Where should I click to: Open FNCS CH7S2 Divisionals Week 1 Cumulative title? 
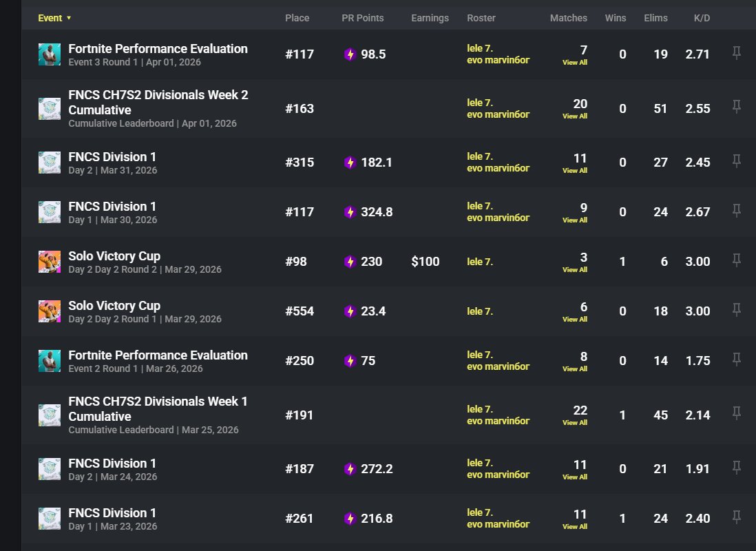(158, 408)
